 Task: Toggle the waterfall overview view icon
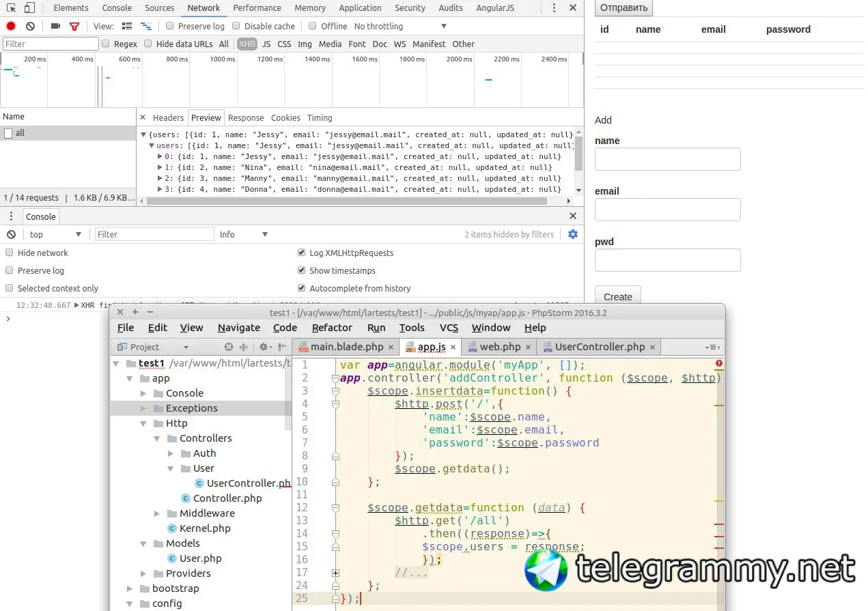pyautogui.click(x=145, y=26)
